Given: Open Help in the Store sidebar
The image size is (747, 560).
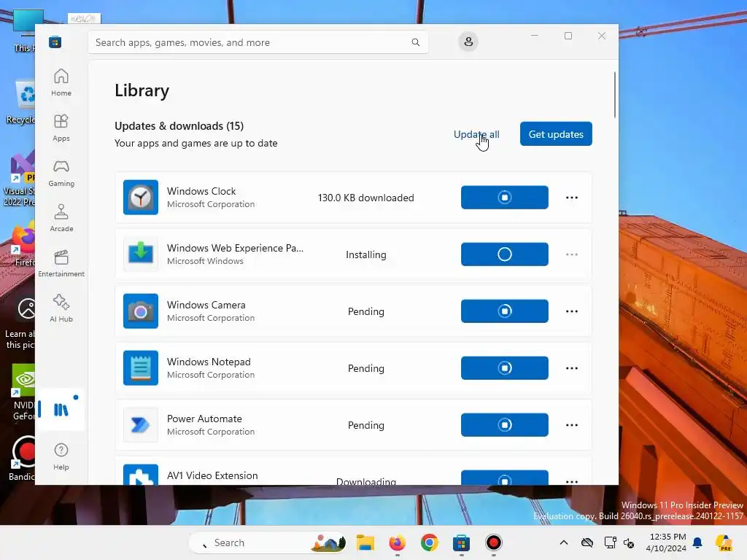Looking at the screenshot, I should (x=61, y=456).
